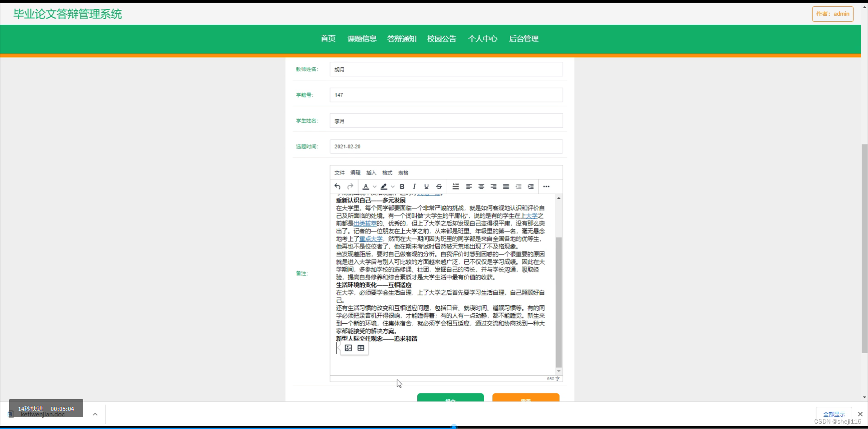Open the highlight color dropdown arrow

pyautogui.click(x=392, y=187)
